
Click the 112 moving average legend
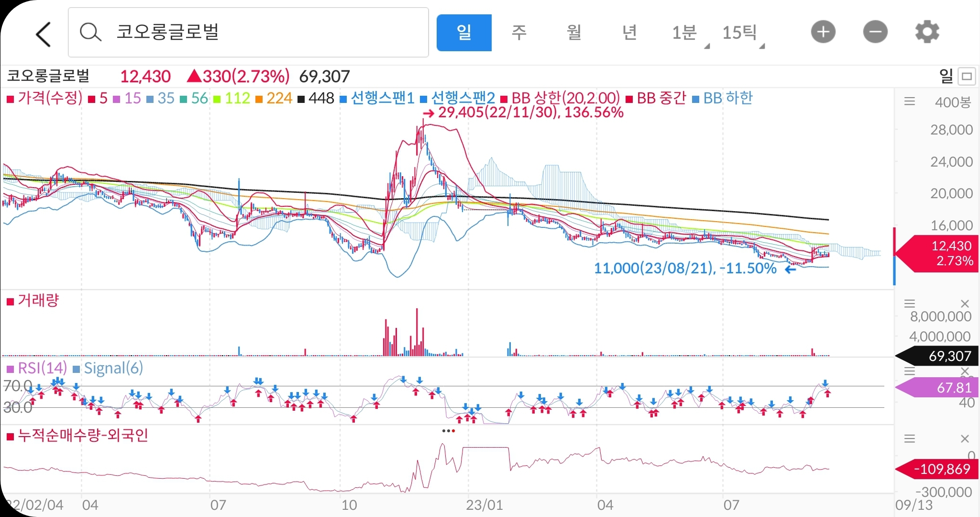[231, 98]
